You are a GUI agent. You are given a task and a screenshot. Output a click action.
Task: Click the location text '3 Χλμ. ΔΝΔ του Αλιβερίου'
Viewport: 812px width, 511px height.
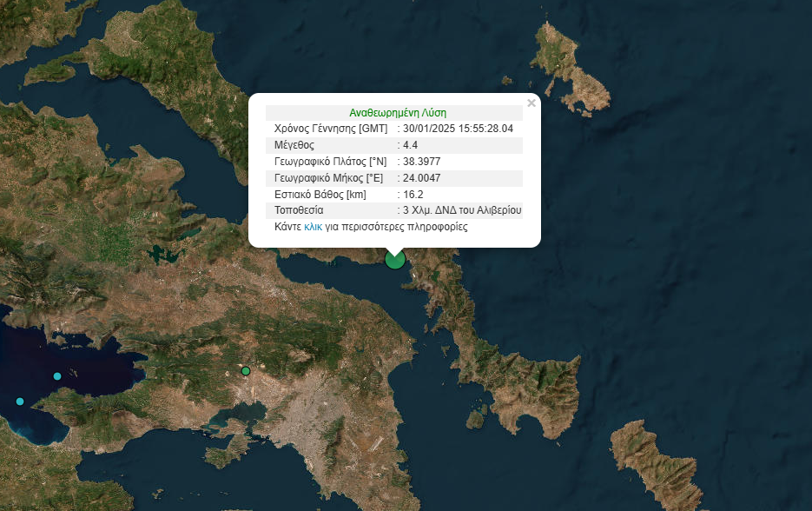[x=462, y=210]
